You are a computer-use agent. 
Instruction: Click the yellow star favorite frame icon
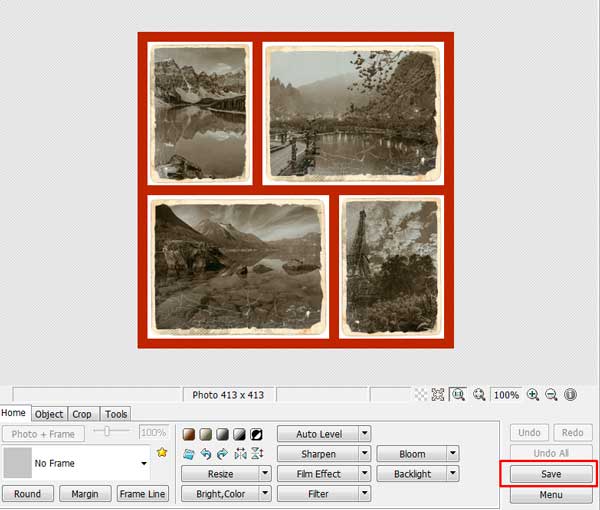point(162,453)
